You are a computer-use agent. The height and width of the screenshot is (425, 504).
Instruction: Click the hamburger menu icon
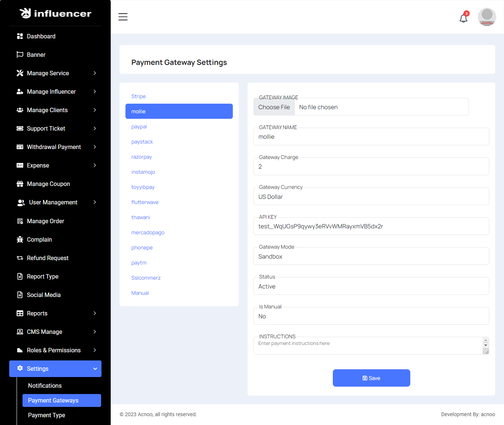(123, 17)
